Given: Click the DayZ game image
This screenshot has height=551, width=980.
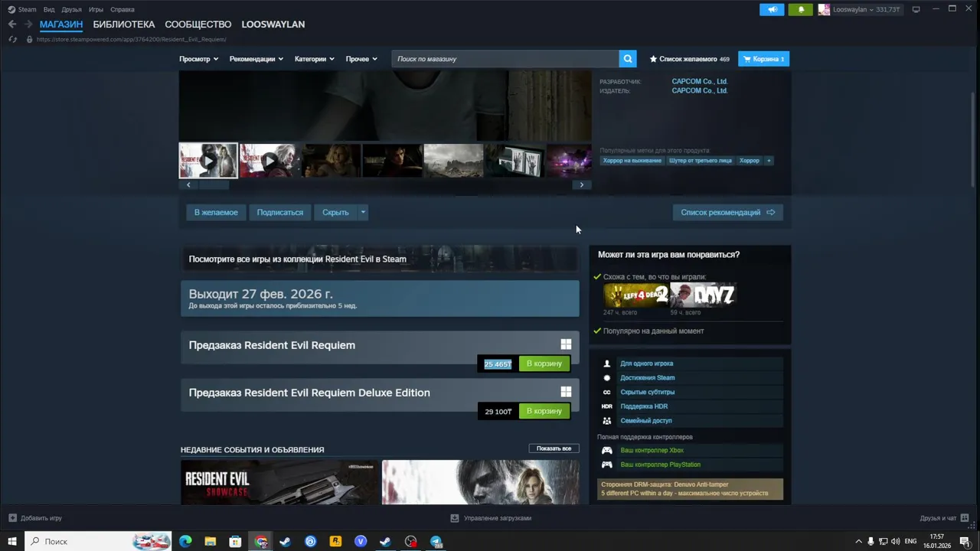Looking at the screenshot, I should click(x=703, y=295).
